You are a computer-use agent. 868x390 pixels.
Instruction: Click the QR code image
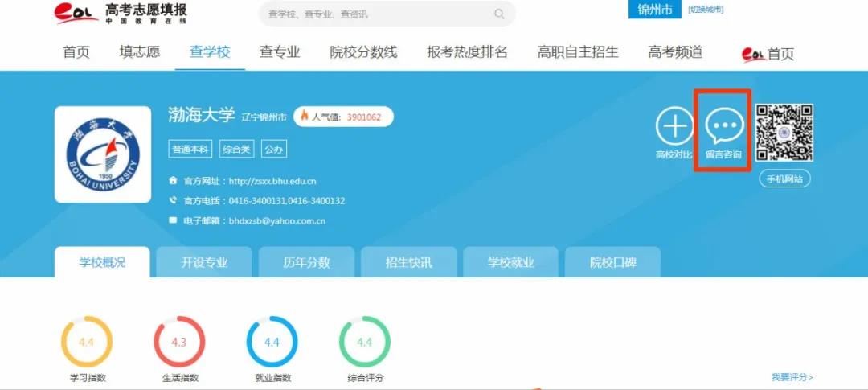784,133
